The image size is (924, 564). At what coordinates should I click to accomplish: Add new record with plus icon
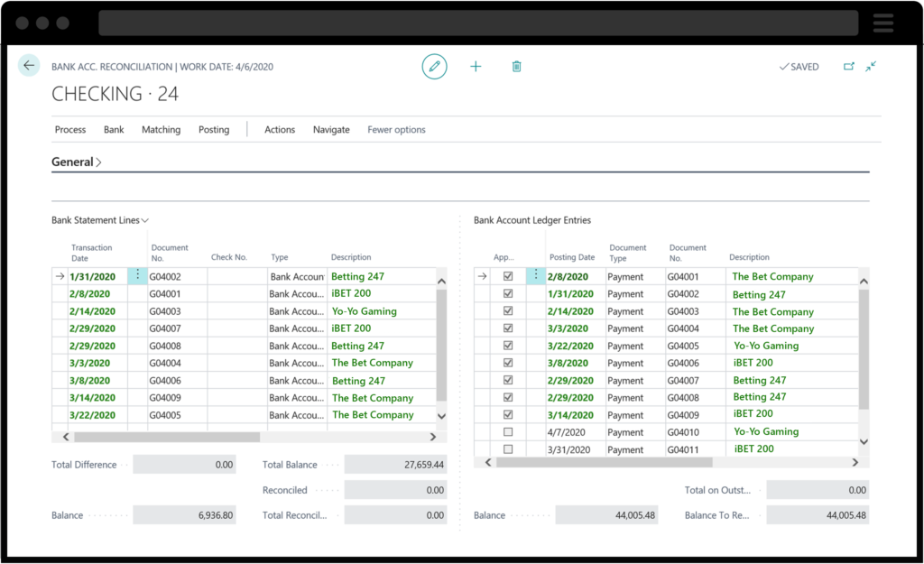point(476,67)
